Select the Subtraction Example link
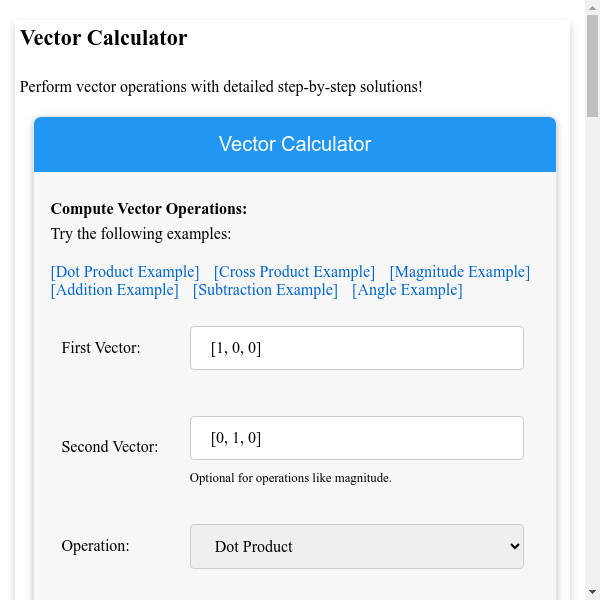The image size is (600, 600). point(265,290)
